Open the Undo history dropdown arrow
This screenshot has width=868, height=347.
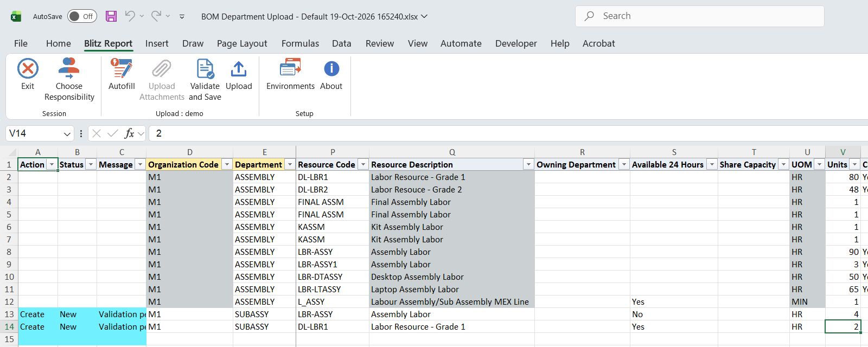coord(142,16)
